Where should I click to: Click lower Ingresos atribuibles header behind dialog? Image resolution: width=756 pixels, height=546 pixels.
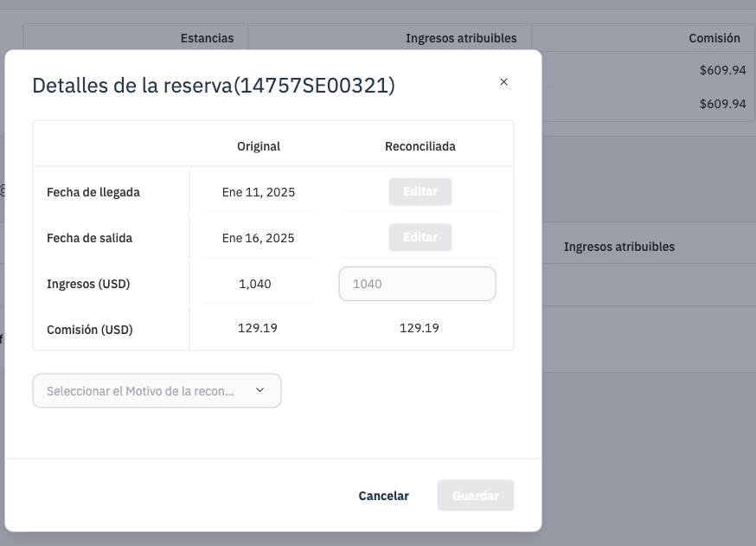point(619,247)
